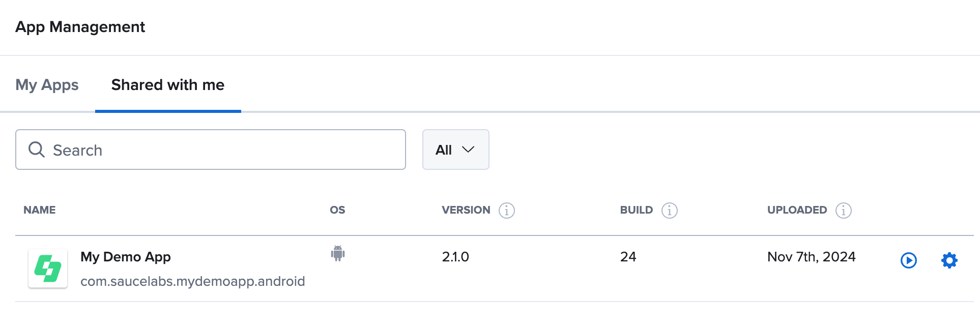Click the UPLOADED column info icon
Viewport: 980px width, 327px height.
(843, 210)
